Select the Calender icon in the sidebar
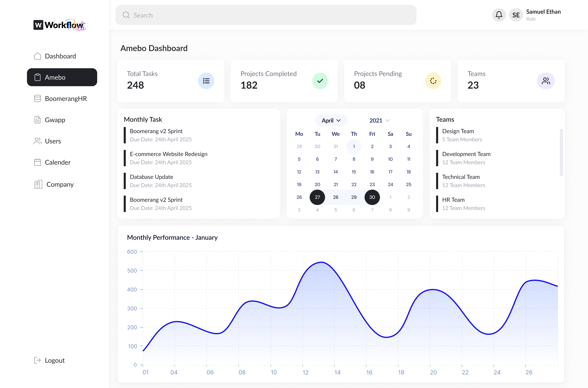Viewport: 588px width, 388px height. click(x=38, y=162)
